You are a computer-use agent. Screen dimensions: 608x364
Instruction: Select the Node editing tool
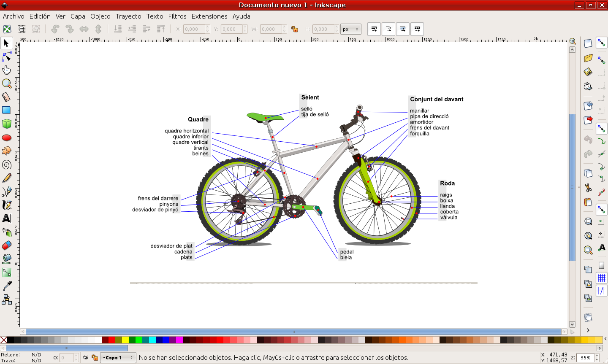6,57
